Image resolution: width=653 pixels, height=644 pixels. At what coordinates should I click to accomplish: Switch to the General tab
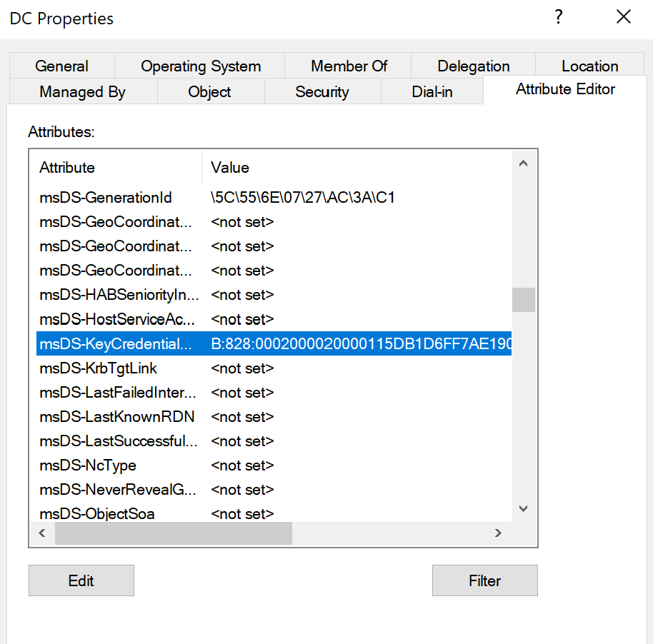61,66
